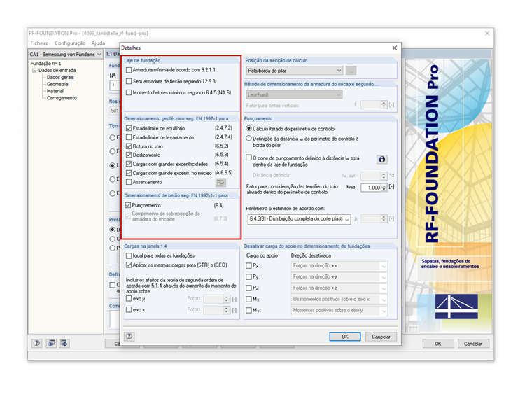Open the 6.4.3(3) beta parameter dropdown
This screenshot has width=532, height=399.
(300, 219)
